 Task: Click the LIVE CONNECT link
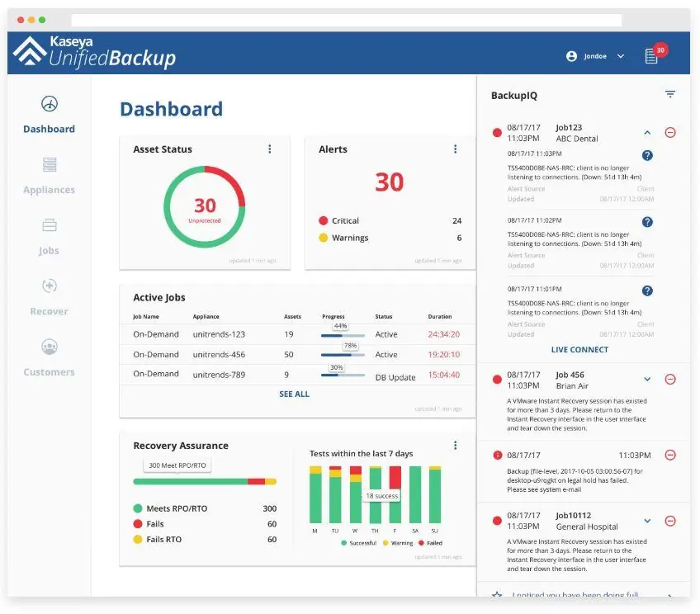(579, 350)
